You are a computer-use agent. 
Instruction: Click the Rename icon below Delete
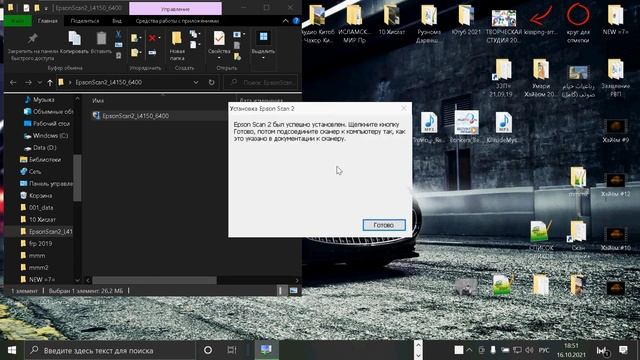[152, 52]
